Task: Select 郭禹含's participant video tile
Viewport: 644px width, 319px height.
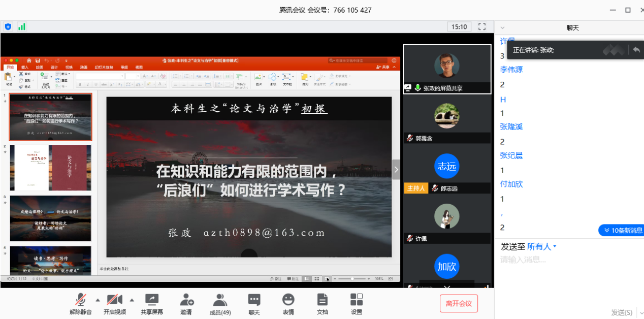Action: [447, 120]
